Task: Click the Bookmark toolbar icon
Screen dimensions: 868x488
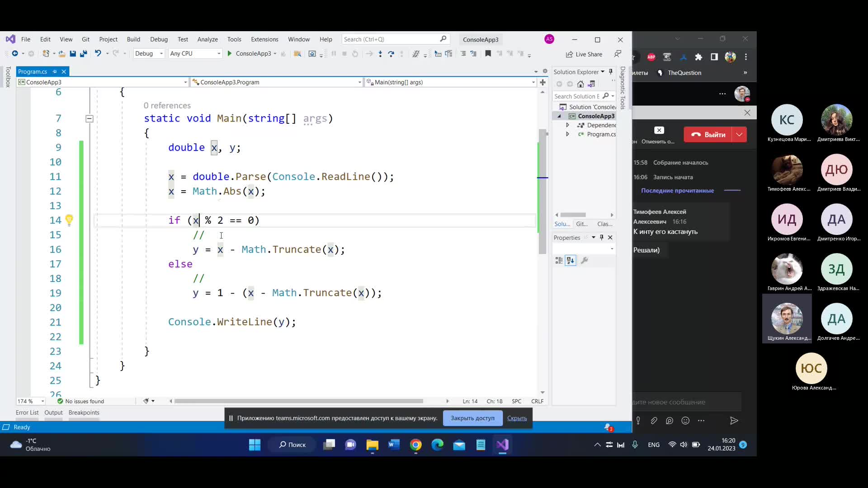Action: coord(488,53)
